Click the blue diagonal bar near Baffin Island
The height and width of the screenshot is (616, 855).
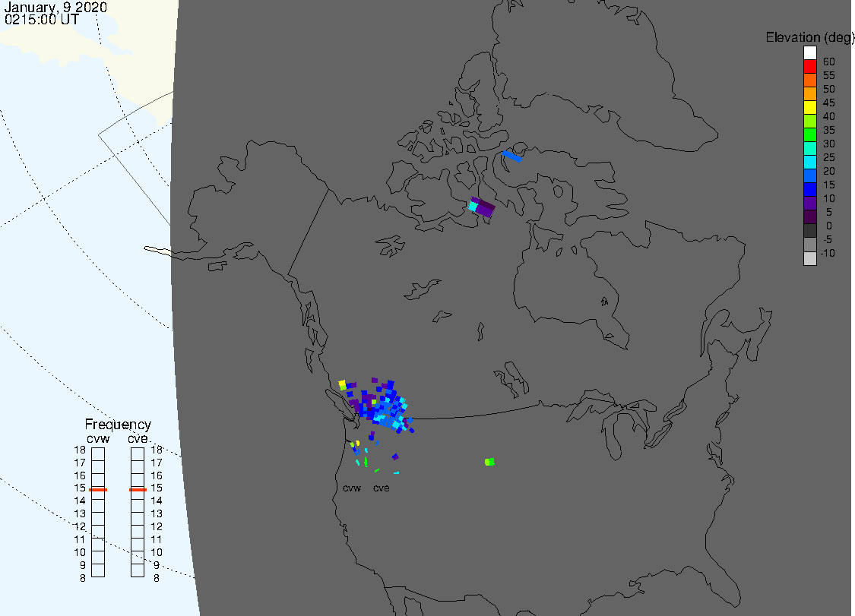[x=511, y=156]
